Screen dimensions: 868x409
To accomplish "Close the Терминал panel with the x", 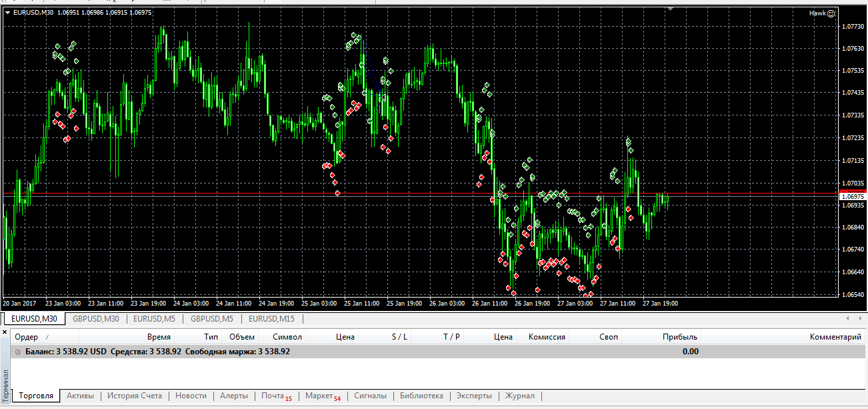I will pyautogui.click(x=5, y=331).
